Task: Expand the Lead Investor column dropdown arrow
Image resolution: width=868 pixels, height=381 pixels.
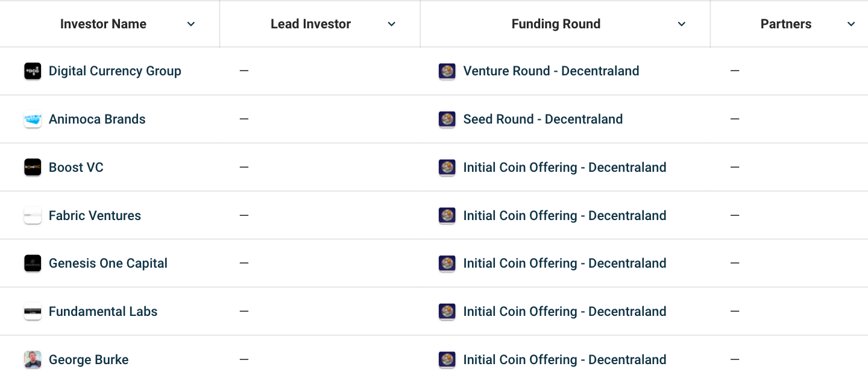Action: (392, 24)
